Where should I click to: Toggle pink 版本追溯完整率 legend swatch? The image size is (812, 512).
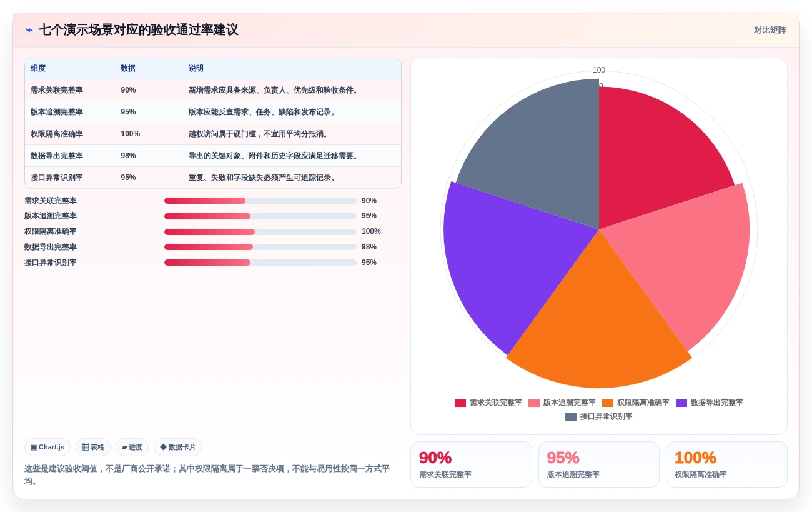tap(534, 403)
